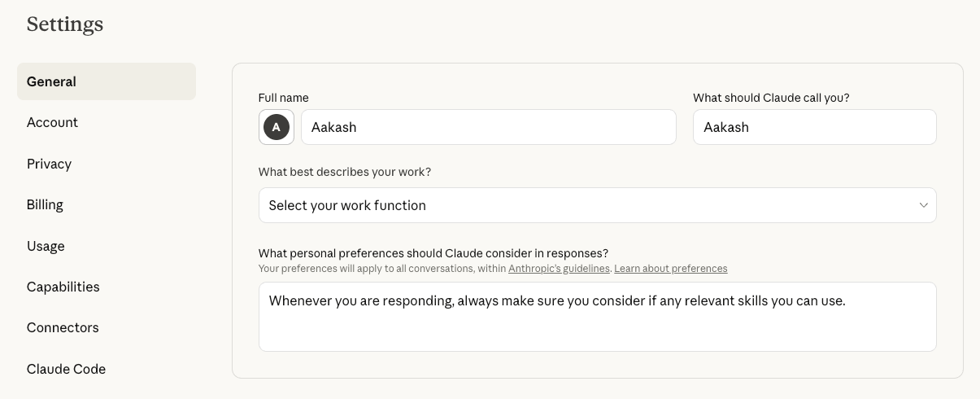Click the Learn about preferences link
This screenshot has height=399, width=980.
(x=670, y=269)
